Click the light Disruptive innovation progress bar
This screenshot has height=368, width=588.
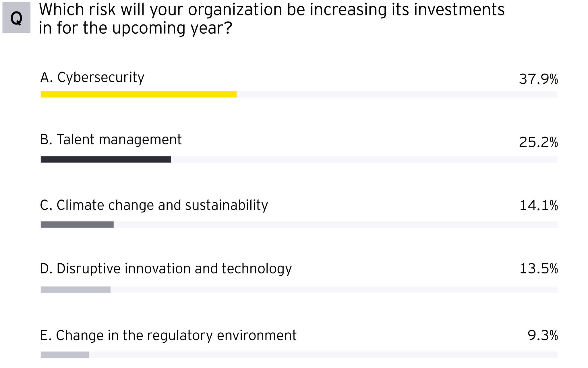[76, 290]
